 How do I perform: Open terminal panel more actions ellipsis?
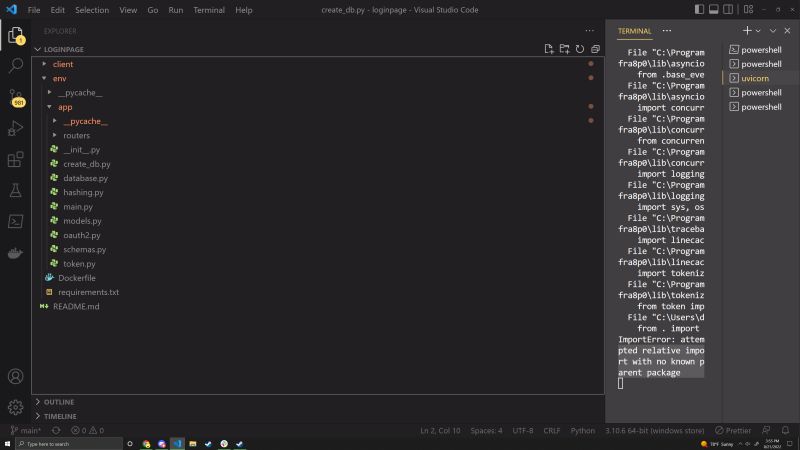667,31
